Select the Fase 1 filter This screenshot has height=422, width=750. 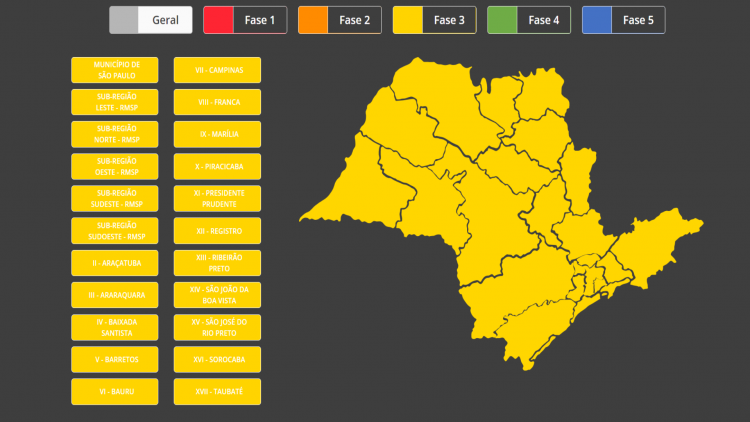click(x=245, y=20)
